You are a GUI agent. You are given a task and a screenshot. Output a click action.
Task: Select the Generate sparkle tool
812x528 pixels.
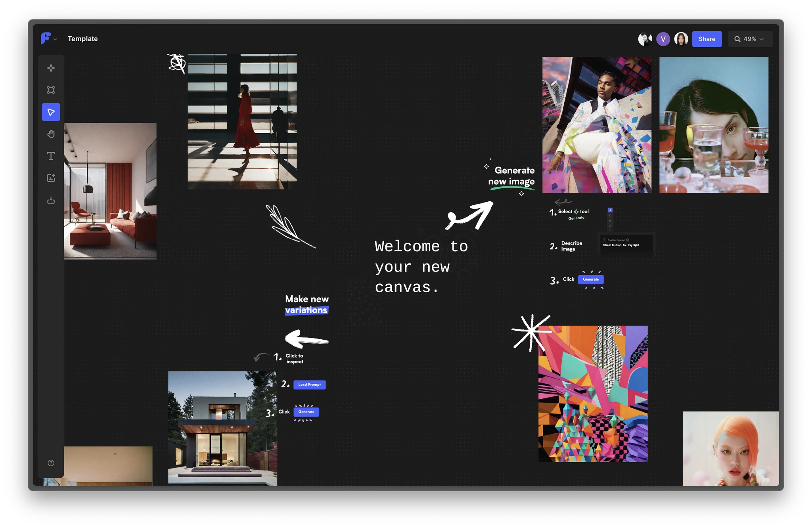(x=51, y=68)
